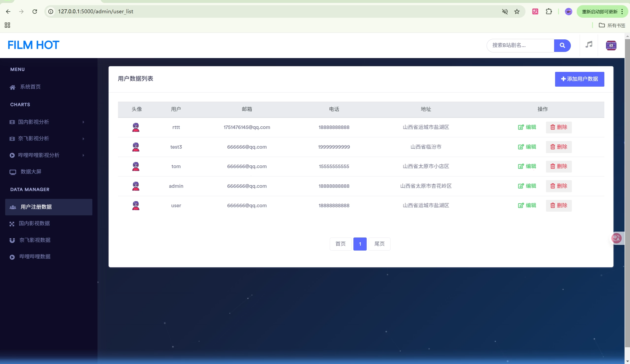Click the translate icon in browser toolbar
630x364 pixels.
point(535,12)
